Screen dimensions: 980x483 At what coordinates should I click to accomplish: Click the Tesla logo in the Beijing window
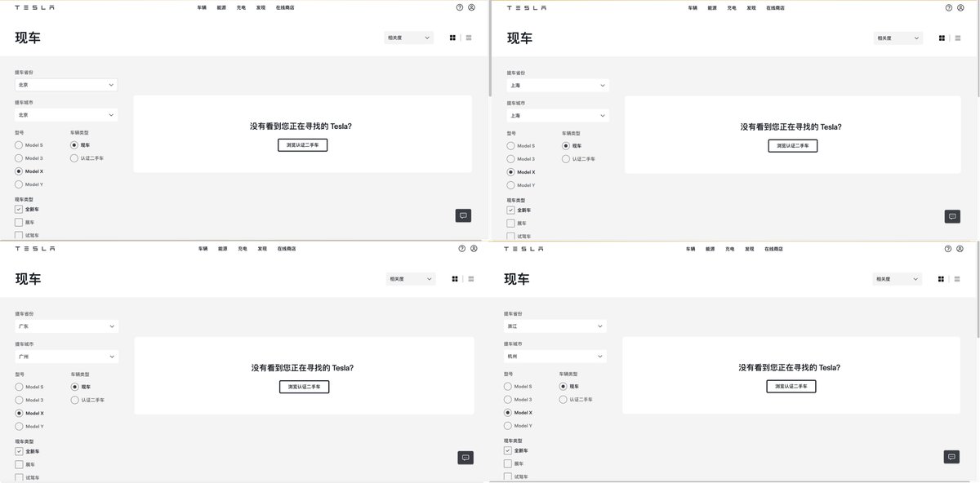pyautogui.click(x=34, y=7)
